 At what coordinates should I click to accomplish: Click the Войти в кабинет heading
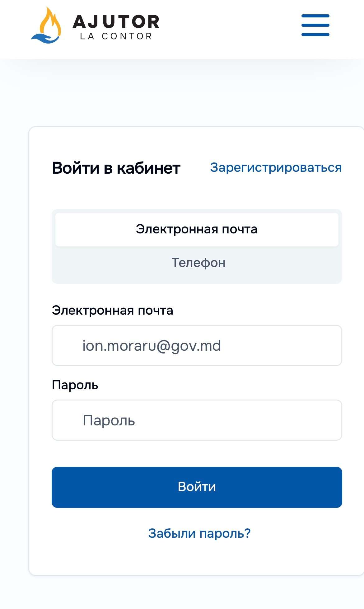pos(116,168)
